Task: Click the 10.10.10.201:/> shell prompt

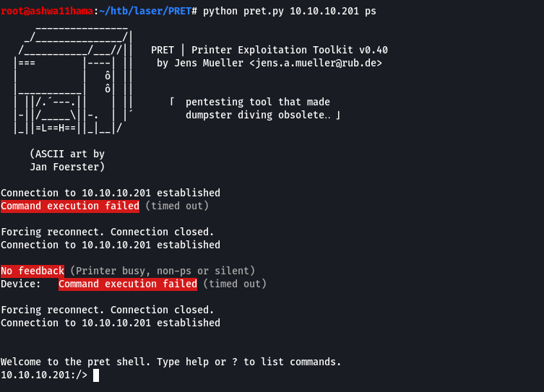Action: (44, 375)
